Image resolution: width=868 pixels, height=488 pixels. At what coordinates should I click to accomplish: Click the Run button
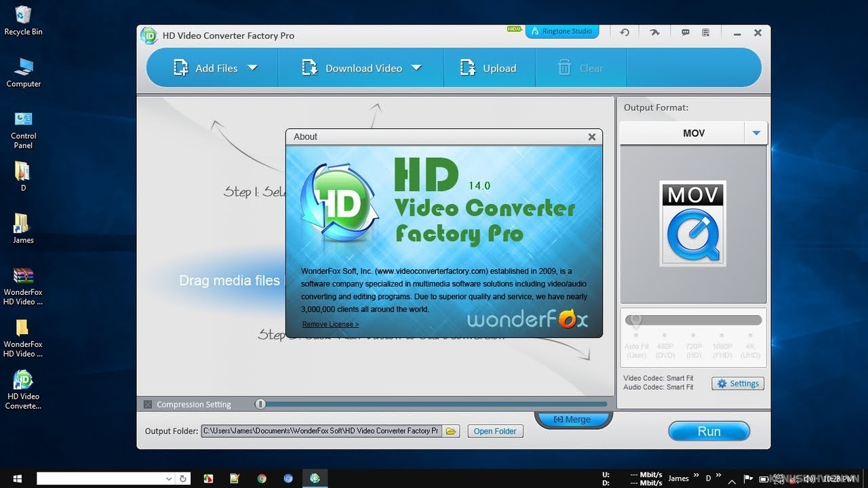point(709,431)
